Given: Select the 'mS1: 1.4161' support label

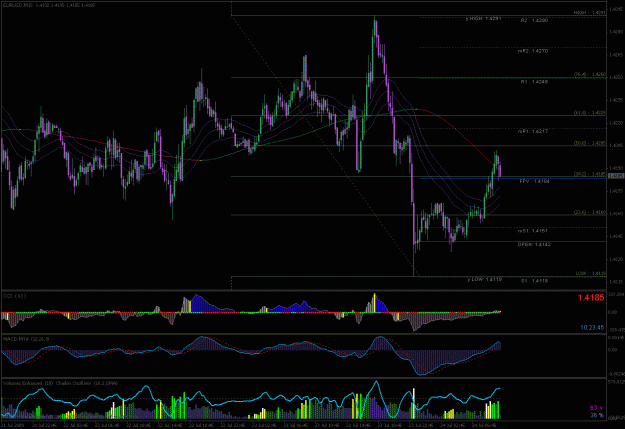Looking at the screenshot, I should pyautogui.click(x=533, y=230).
